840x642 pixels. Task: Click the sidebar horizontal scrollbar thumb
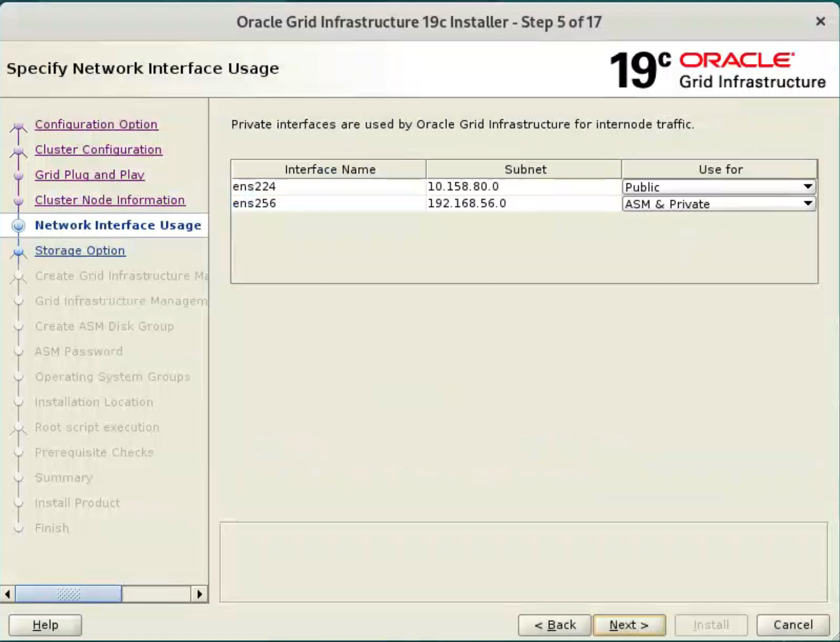click(x=69, y=594)
